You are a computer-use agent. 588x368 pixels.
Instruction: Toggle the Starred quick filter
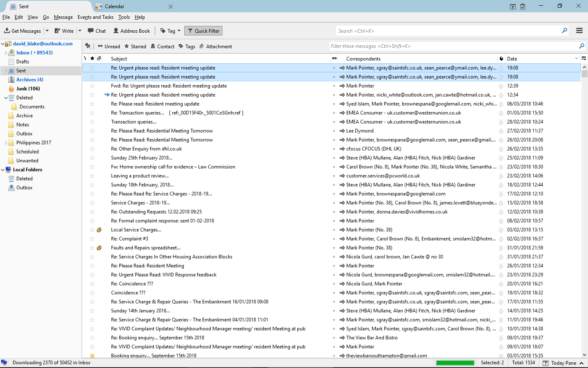pos(135,46)
